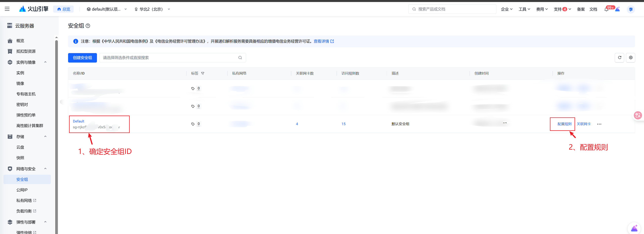Click the tag filter funnel icon
Screen dimensions: 644x234
tap(203, 73)
